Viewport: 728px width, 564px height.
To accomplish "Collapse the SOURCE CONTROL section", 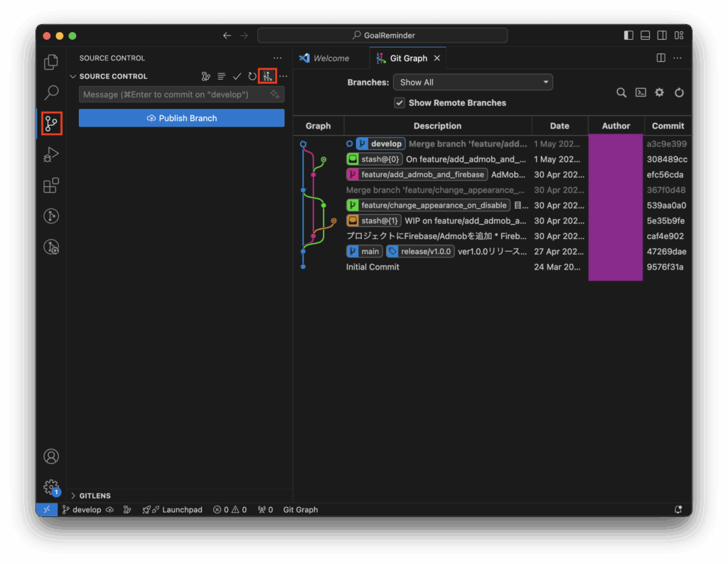I will (73, 76).
